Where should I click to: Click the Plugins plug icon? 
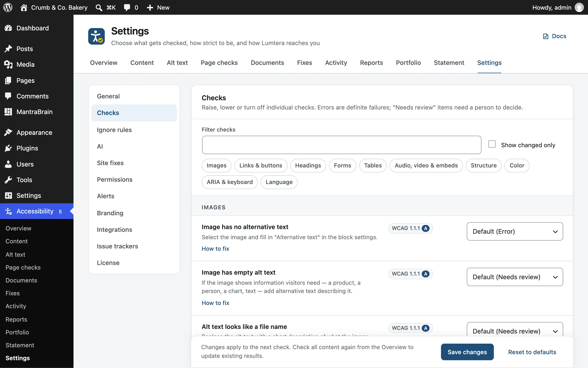[x=8, y=148]
